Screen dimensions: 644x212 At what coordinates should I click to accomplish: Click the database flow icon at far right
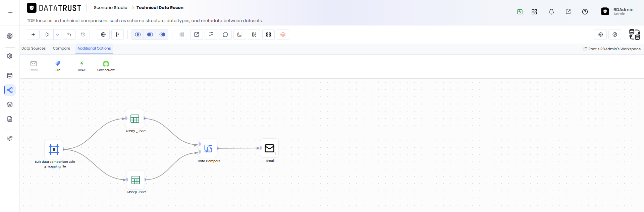635,34
